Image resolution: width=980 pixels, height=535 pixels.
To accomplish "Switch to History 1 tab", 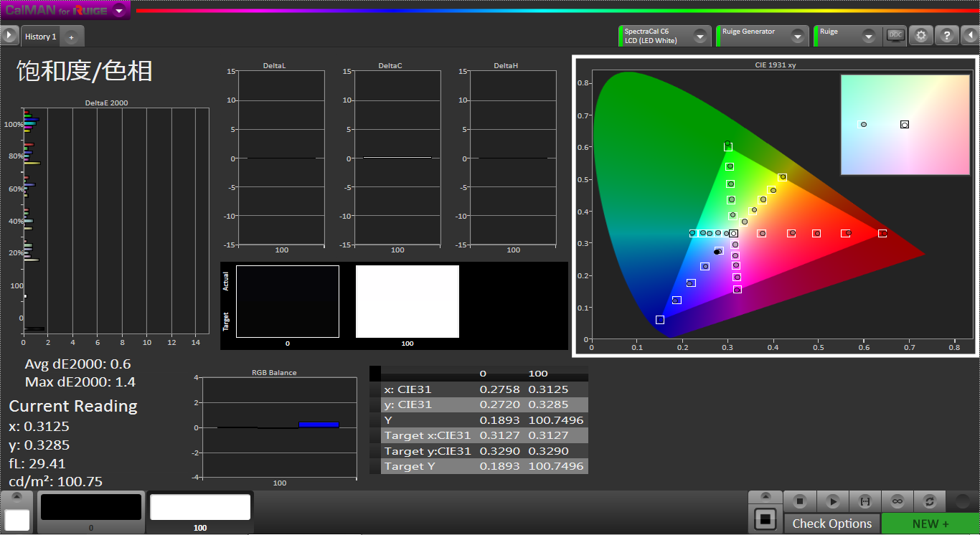I will point(40,37).
